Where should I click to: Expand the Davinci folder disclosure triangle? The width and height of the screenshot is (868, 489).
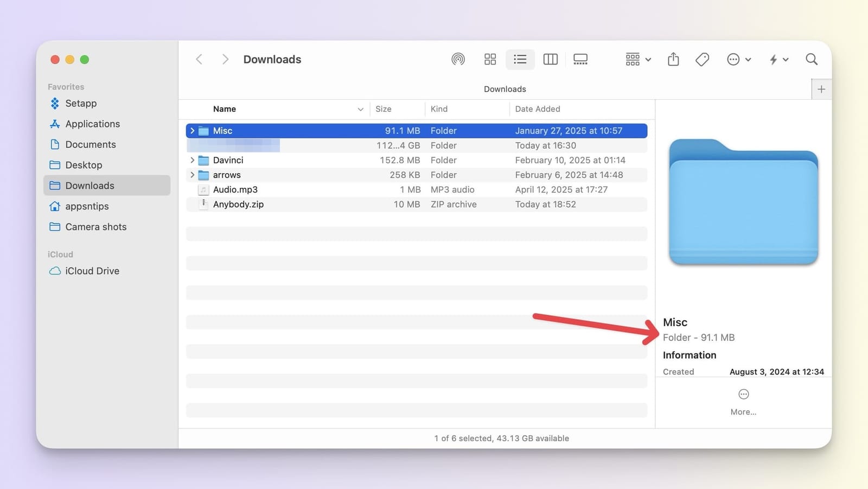pyautogui.click(x=192, y=160)
